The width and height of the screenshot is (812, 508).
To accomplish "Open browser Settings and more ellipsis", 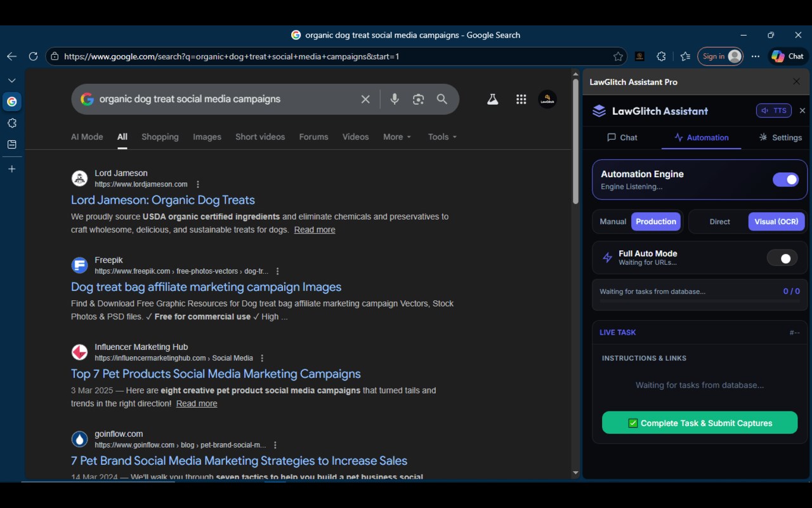I will pos(755,57).
